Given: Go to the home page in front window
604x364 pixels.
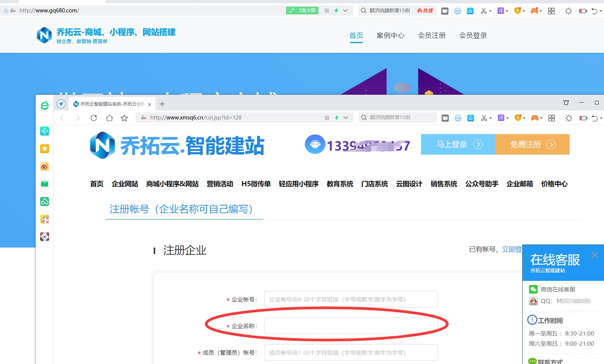Looking at the screenshot, I should pos(109,118).
